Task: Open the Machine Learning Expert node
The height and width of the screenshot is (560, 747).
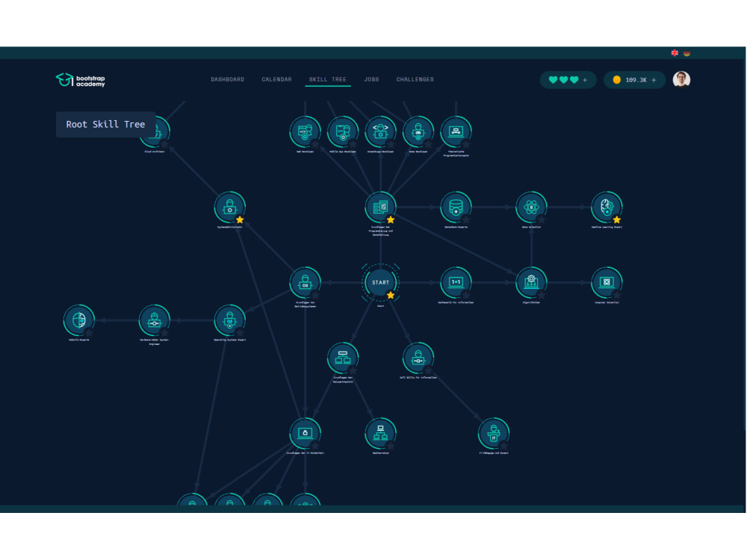Action: tap(607, 207)
